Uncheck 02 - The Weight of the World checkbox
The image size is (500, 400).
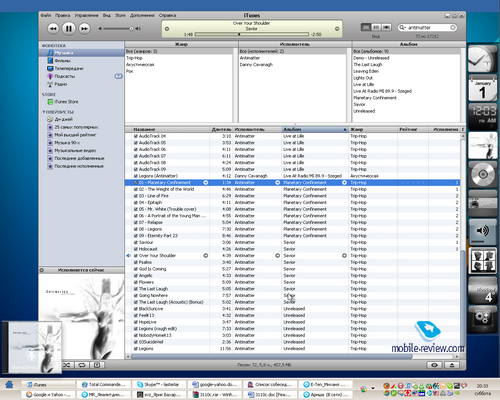coord(136,189)
